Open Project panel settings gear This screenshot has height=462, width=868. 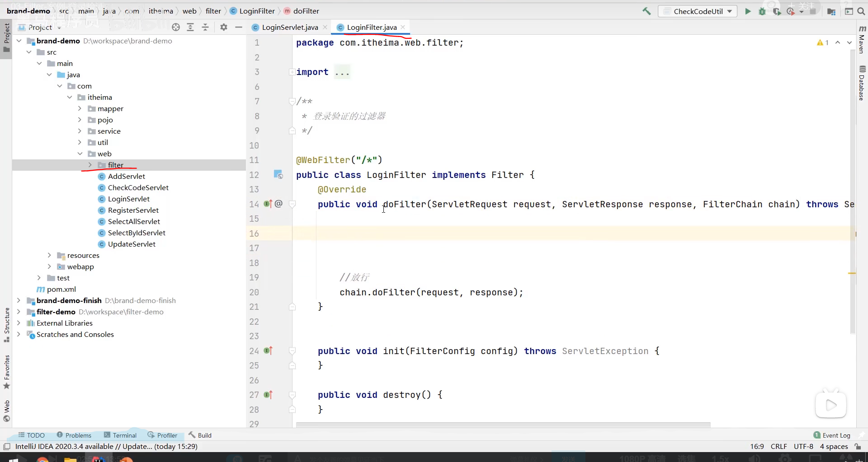(224, 27)
